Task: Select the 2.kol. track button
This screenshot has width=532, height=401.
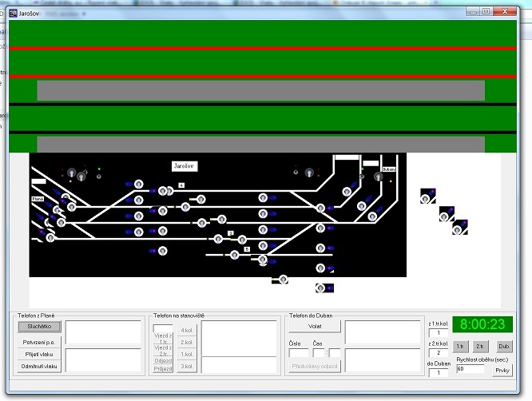Action: (x=187, y=343)
